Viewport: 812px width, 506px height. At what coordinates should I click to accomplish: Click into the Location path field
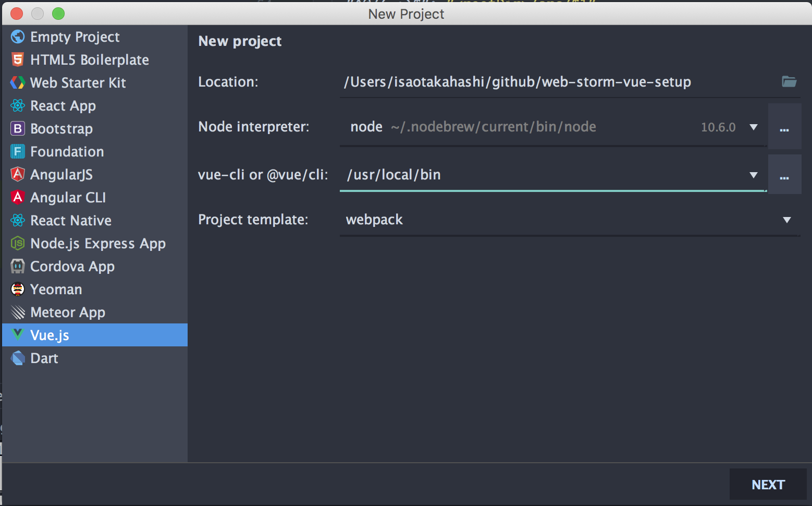(x=558, y=82)
